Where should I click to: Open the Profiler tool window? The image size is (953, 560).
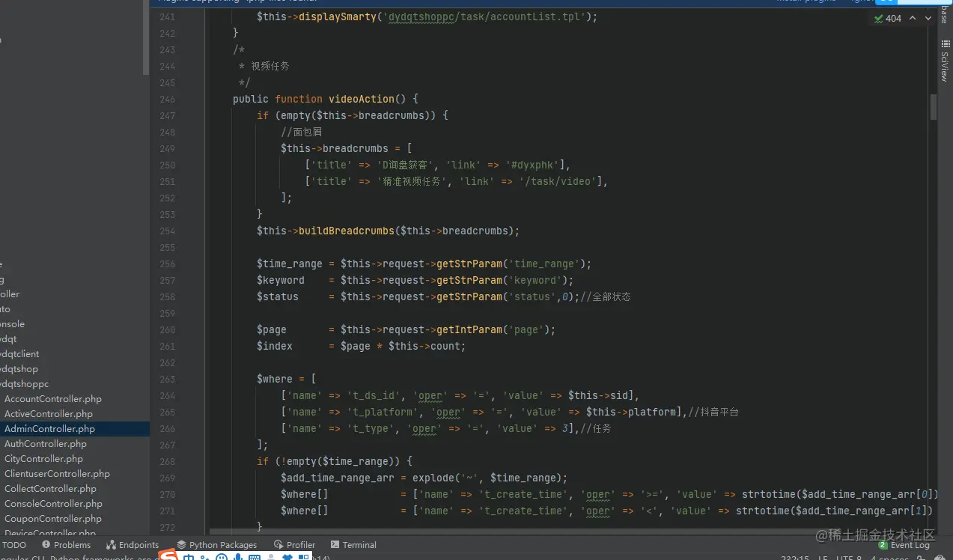tap(295, 545)
